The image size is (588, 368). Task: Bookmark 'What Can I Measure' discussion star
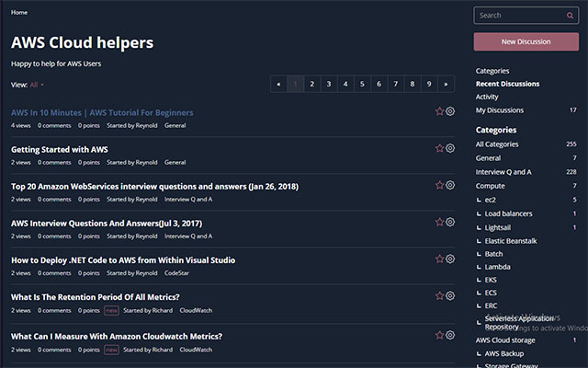click(439, 335)
